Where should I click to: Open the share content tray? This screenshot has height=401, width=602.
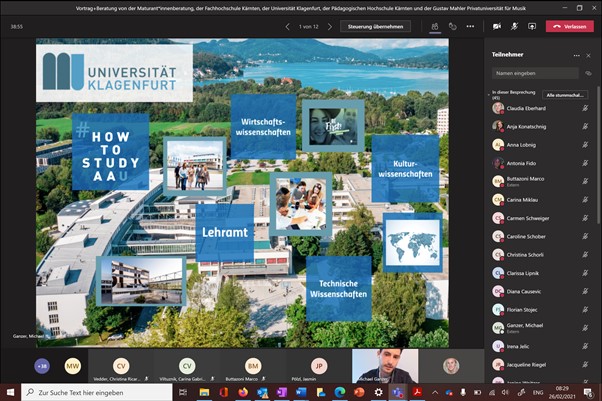(532, 27)
